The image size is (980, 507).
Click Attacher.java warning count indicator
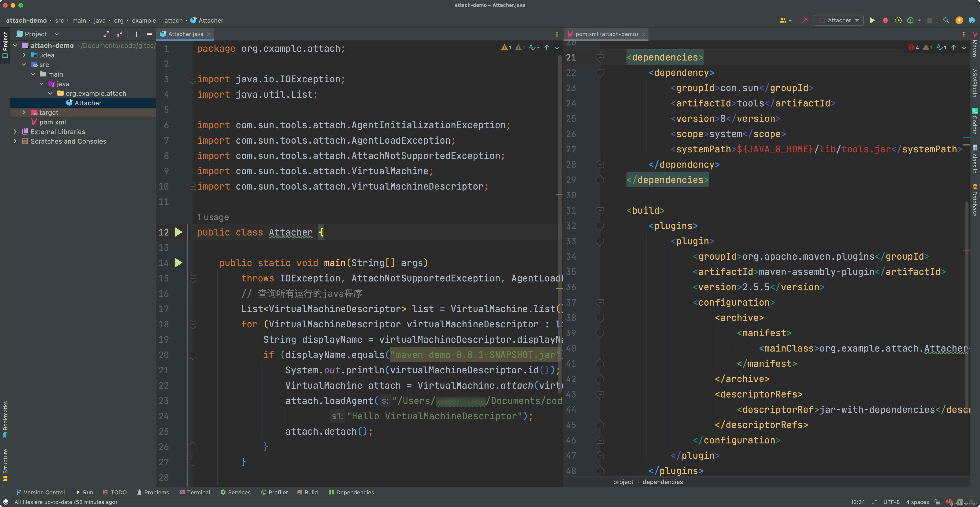click(506, 47)
